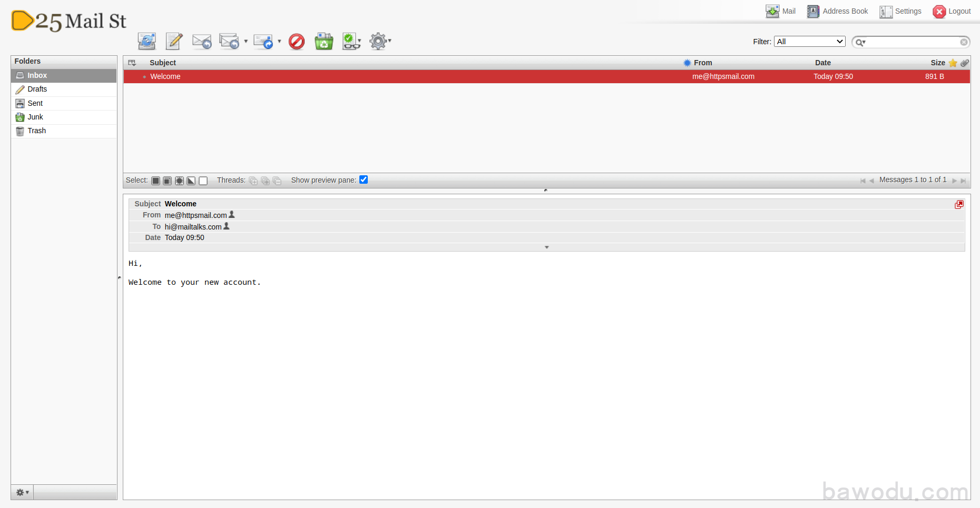The width and height of the screenshot is (980, 508).
Task: Click the select none box icon
Action: [203, 181]
